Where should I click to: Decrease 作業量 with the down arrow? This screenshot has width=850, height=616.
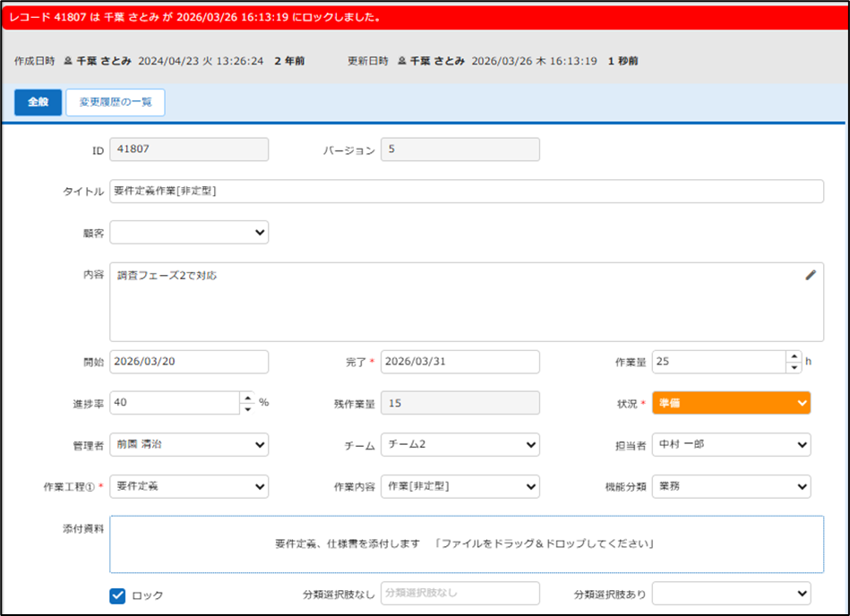point(794,367)
